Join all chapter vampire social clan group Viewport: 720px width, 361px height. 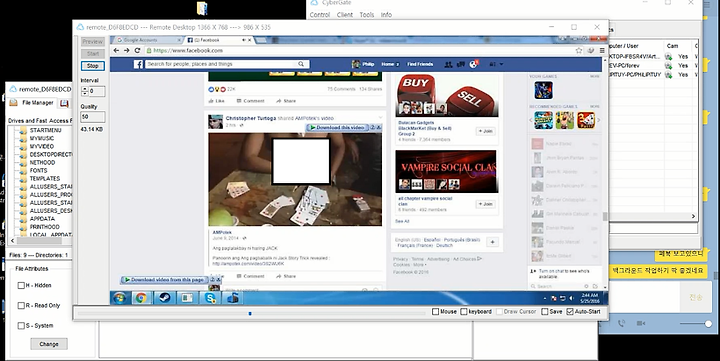coord(486,203)
